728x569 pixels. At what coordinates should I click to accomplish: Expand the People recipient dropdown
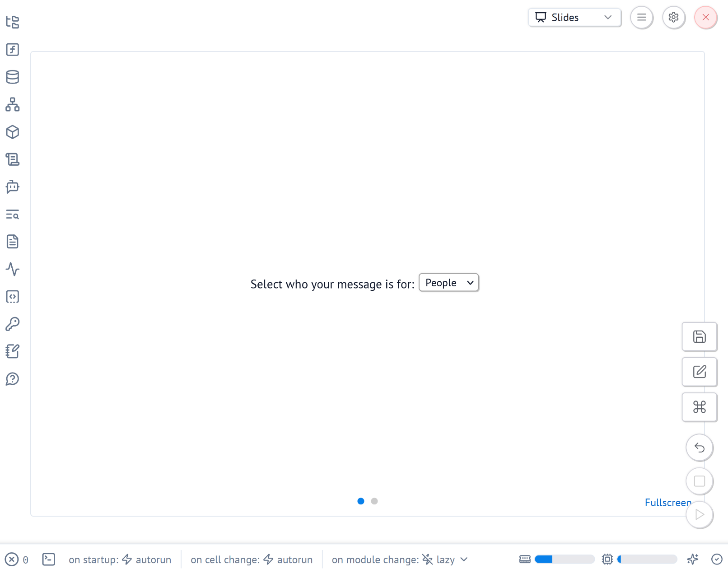[x=448, y=283]
